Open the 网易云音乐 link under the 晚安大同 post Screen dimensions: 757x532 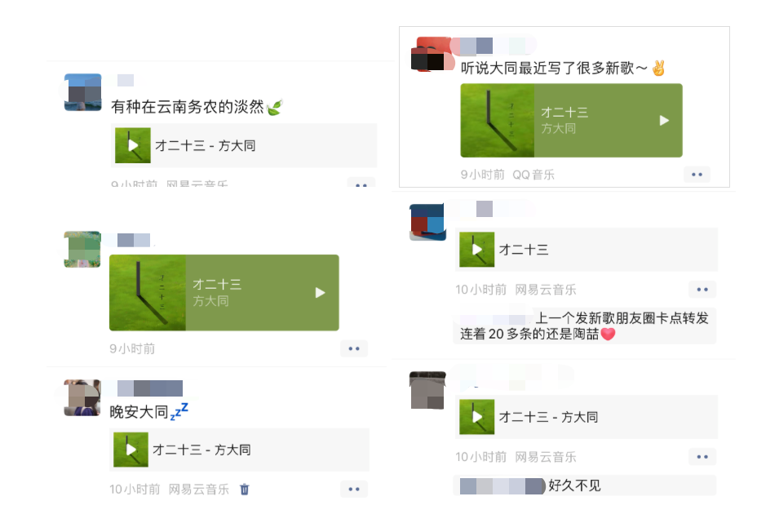pos(199,490)
